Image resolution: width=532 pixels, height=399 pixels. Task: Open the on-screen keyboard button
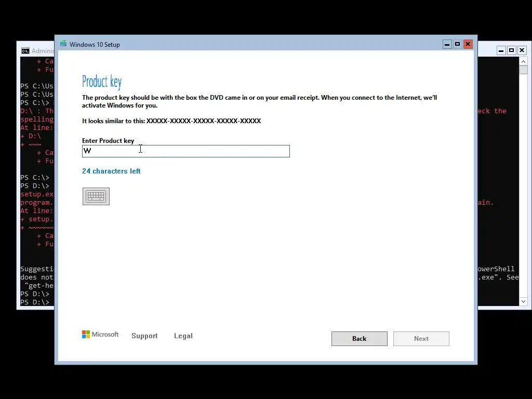96,196
